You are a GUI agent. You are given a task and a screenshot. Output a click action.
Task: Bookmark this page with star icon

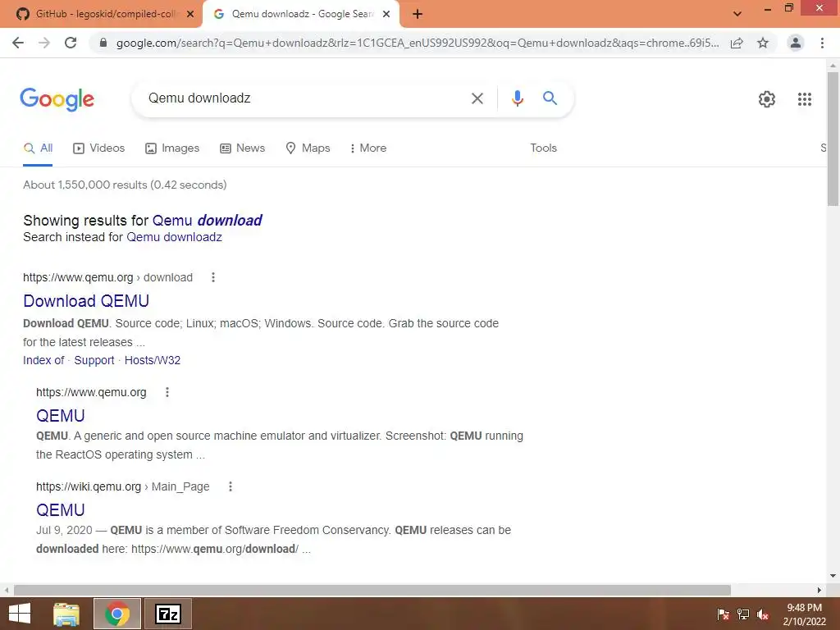point(763,43)
